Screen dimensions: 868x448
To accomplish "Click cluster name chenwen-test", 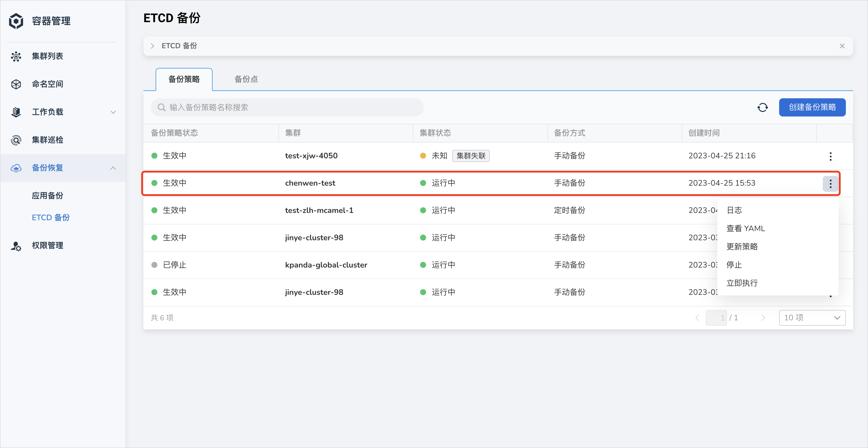I will 310,183.
